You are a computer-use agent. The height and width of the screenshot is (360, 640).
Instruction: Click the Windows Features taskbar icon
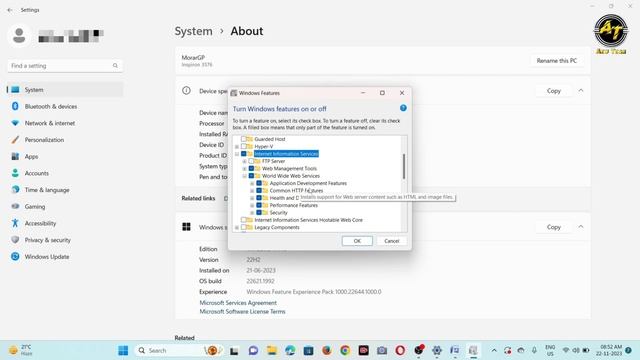point(473,350)
